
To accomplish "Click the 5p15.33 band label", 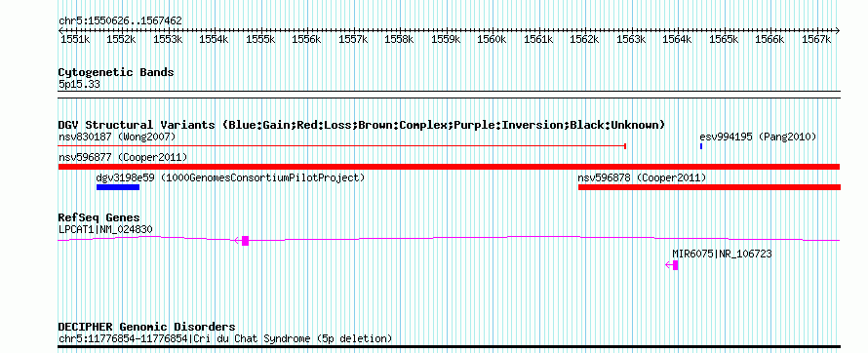I will [x=79, y=85].
